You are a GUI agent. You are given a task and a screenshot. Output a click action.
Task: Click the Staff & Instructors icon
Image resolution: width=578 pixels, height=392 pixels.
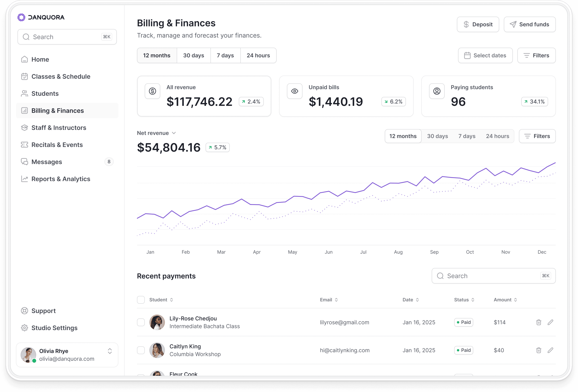pos(24,128)
